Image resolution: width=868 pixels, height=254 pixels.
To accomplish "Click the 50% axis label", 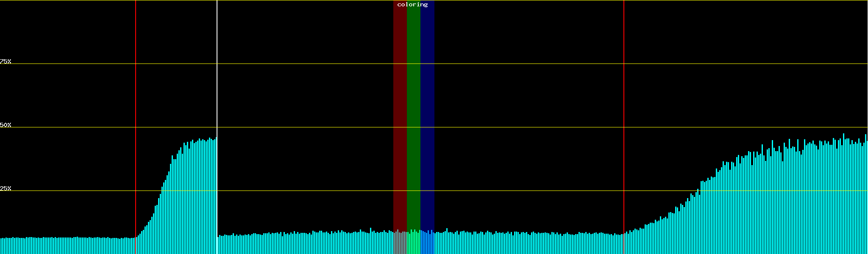I will (x=6, y=125).
